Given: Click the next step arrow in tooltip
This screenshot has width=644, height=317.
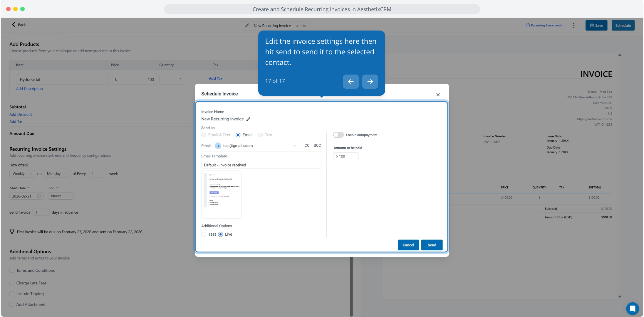Looking at the screenshot, I should pos(370,82).
